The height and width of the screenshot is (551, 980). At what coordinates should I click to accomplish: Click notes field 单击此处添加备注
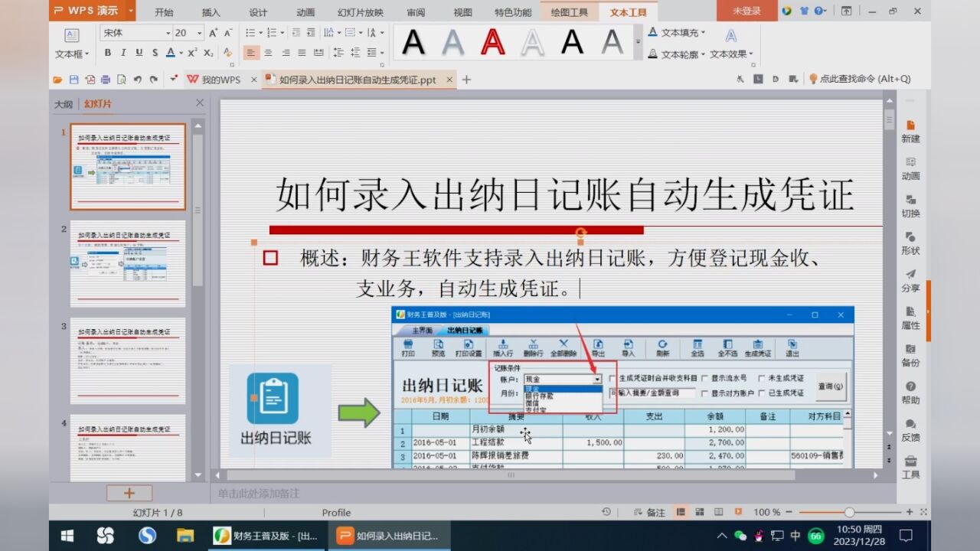click(259, 494)
